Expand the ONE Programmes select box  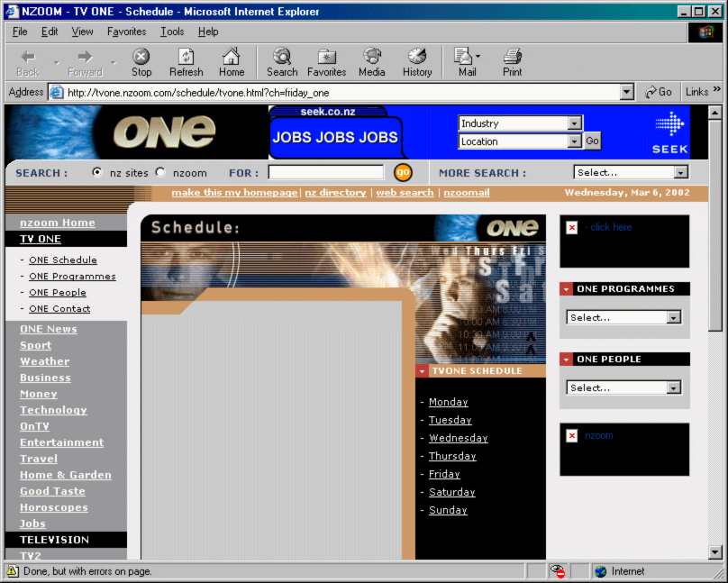click(x=673, y=317)
